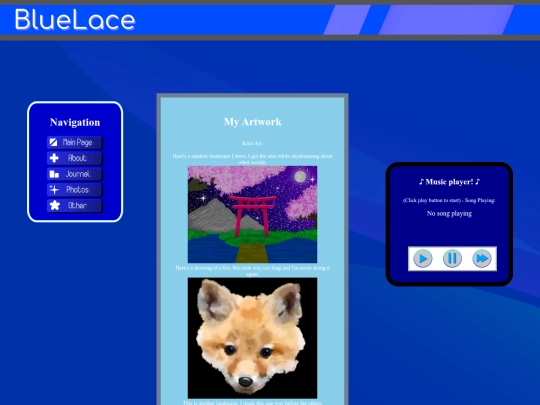Pause the music player
This screenshot has height=405, width=540.
point(452,258)
